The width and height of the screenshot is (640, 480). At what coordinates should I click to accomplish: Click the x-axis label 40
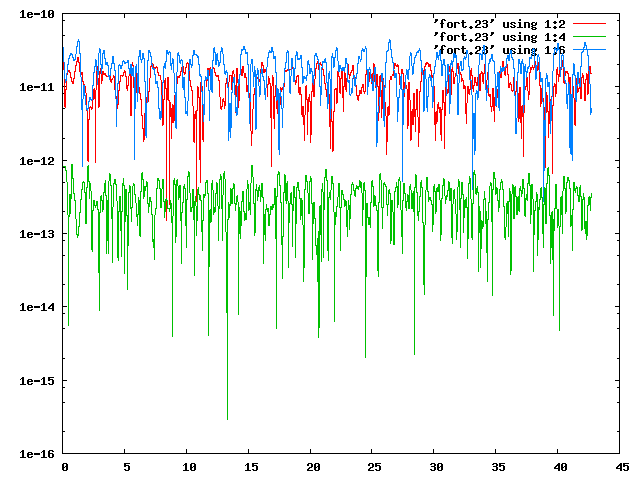point(560,467)
